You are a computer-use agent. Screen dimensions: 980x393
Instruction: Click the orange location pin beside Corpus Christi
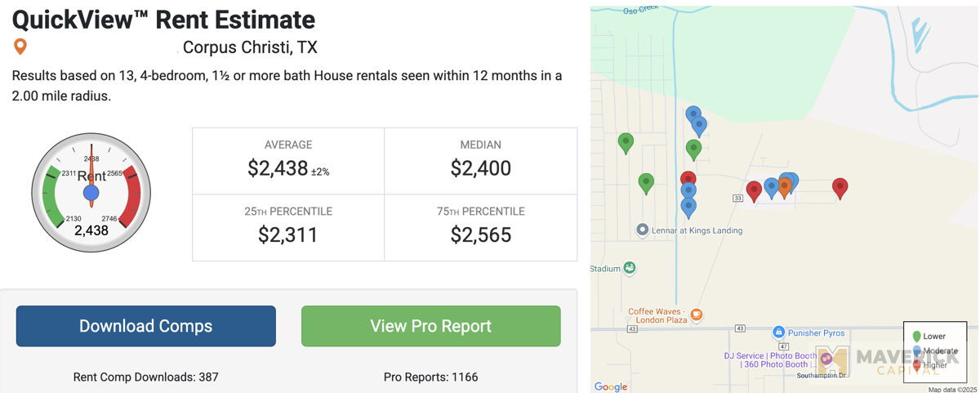[x=21, y=47]
